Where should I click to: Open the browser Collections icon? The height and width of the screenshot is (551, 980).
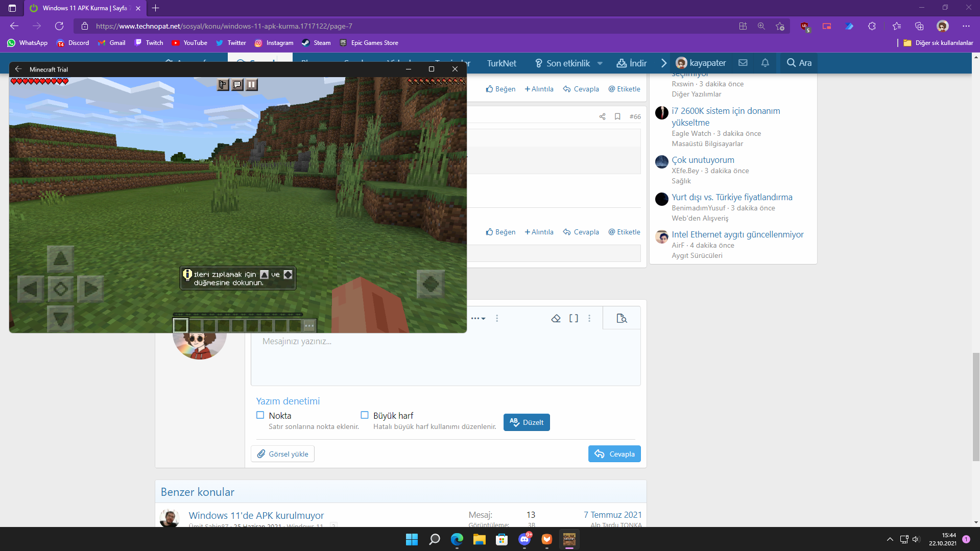[x=919, y=26]
